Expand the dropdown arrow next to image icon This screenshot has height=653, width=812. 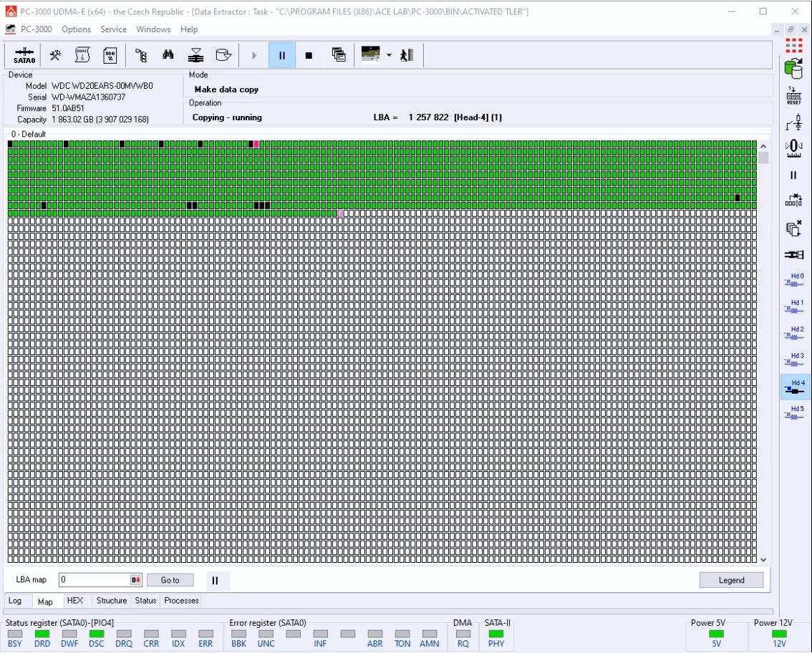tap(389, 55)
